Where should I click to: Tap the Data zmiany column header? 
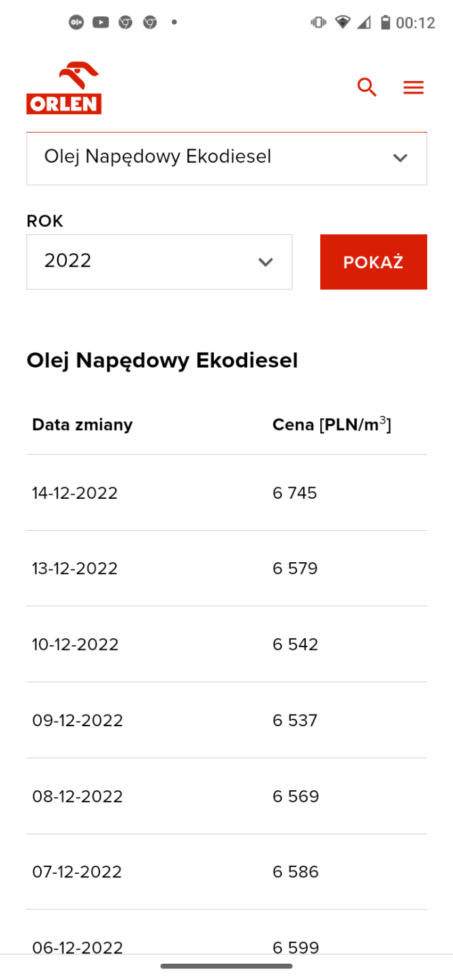coord(82,425)
